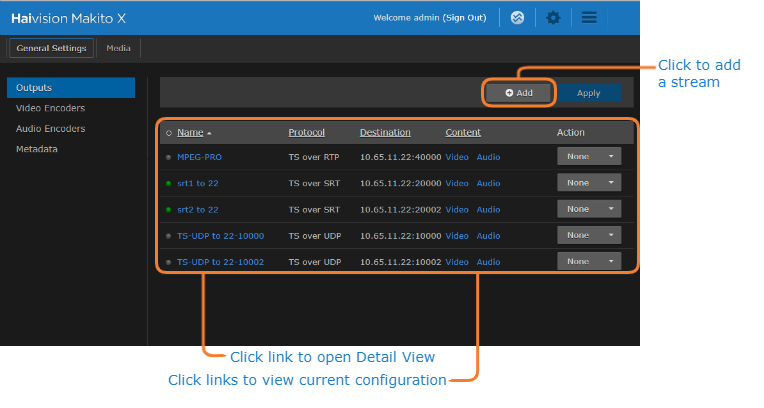This screenshot has width=764, height=408.
Task: Click the Haivision Makito X logo
Action: coord(69,18)
